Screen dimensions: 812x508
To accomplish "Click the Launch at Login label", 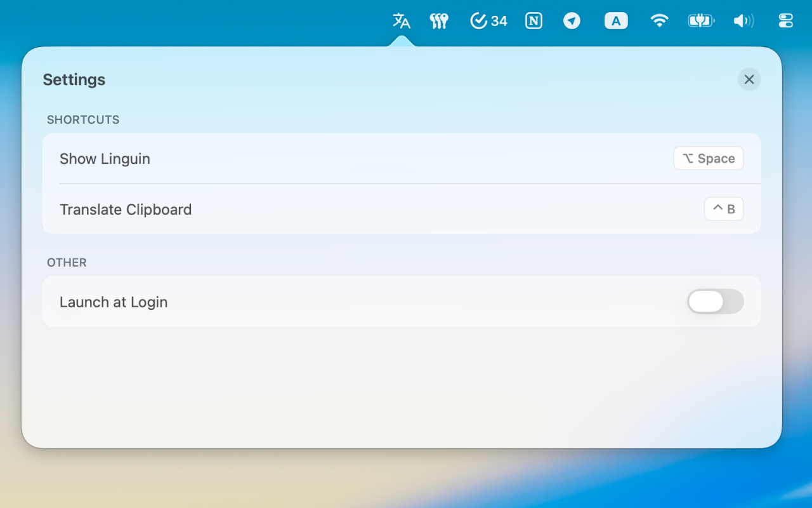I will pyautogui.click(x=114, y=302).
